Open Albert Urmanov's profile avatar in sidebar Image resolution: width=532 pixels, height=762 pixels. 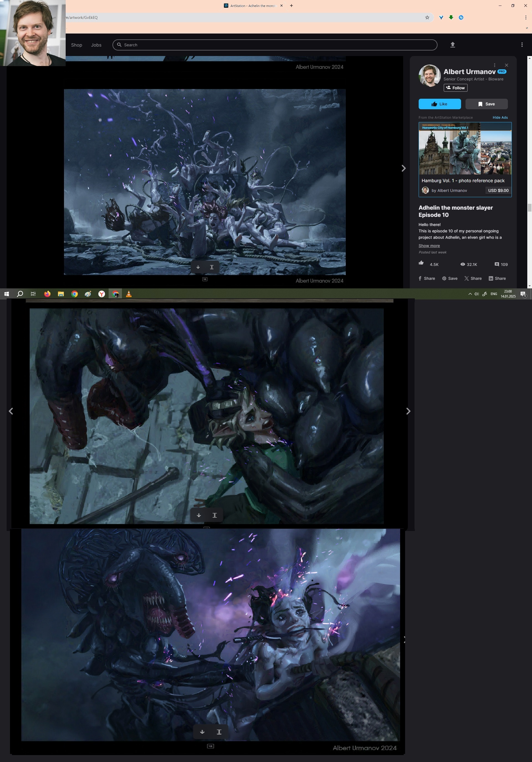pos(429,76)
